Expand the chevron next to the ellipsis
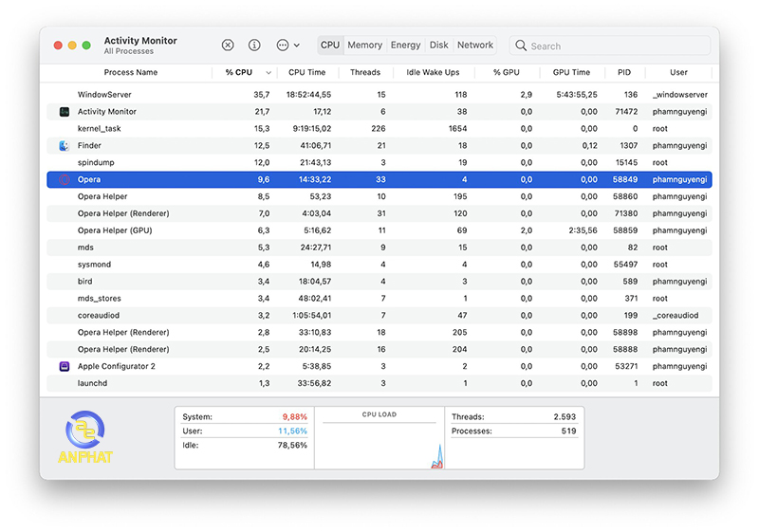 pos(297,46)
